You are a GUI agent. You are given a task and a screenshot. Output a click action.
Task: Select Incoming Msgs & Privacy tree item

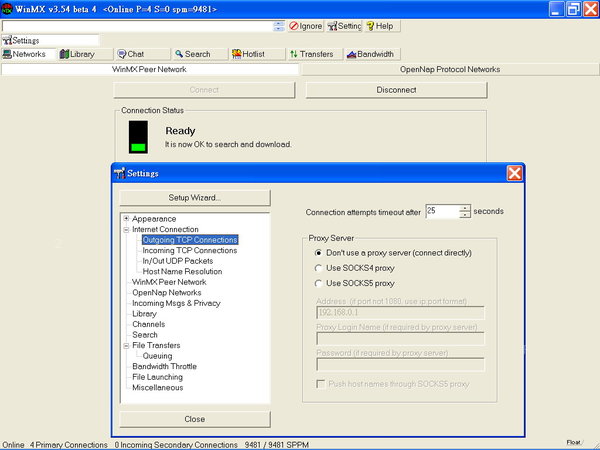tap(176, 303)
